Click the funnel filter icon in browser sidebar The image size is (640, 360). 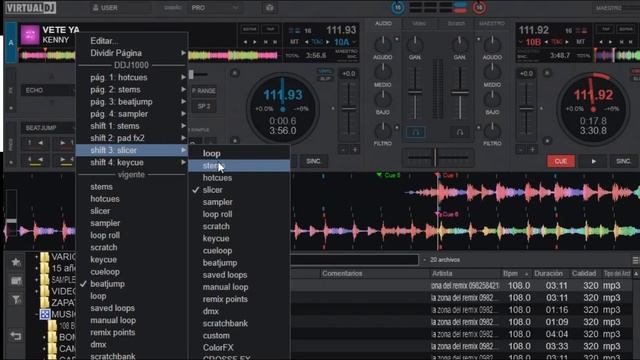pyautogui.click(x=16, y=300)
